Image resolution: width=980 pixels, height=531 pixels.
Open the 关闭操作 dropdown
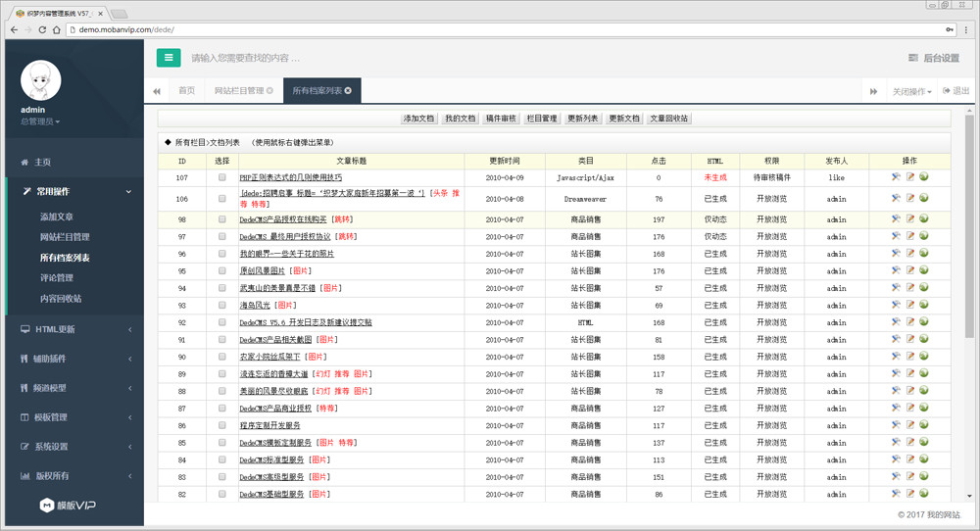(x=911, y=91)
